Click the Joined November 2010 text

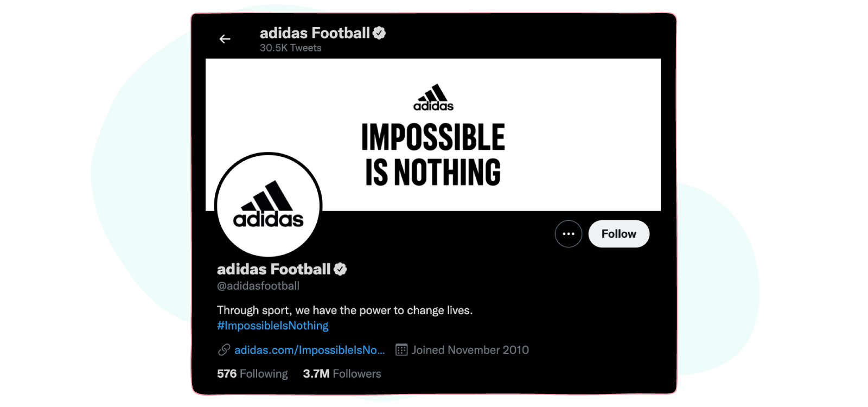coord(469,349)
